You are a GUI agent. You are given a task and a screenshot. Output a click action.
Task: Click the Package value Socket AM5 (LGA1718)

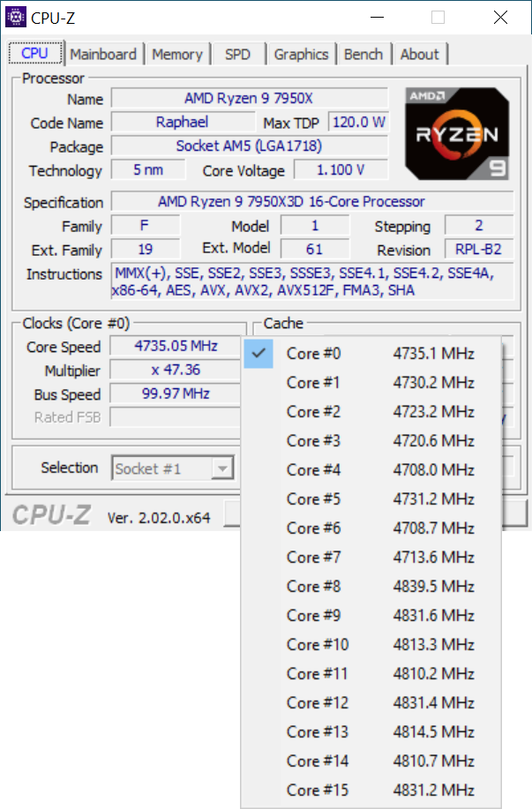[249, 146]
